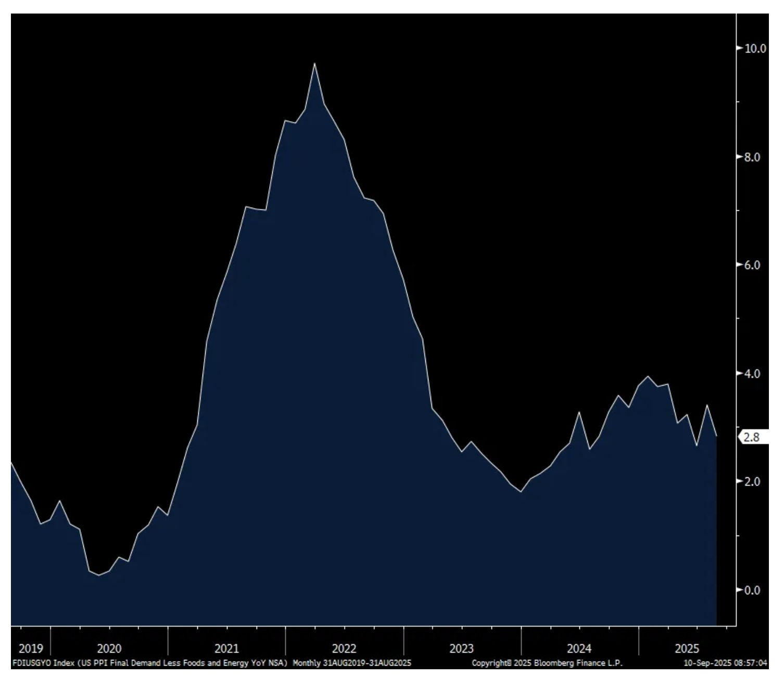784x688 pixels.
Task: Select the 2019 year label on the timeline
Action: tap(31, 648)
